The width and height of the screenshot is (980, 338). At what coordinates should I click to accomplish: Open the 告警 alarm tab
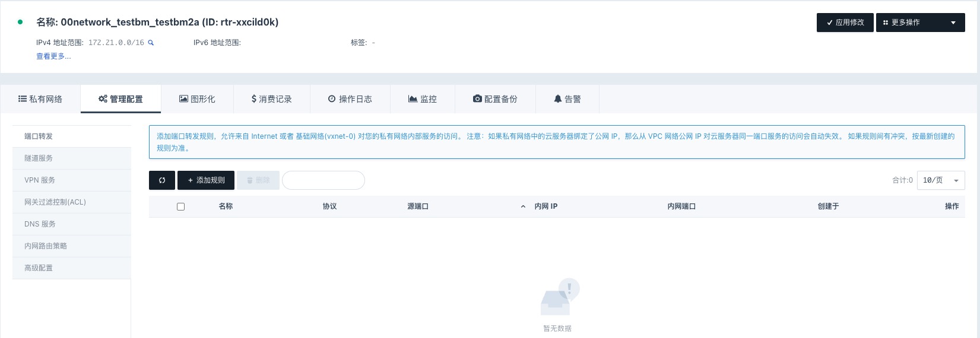pos(567,99)
